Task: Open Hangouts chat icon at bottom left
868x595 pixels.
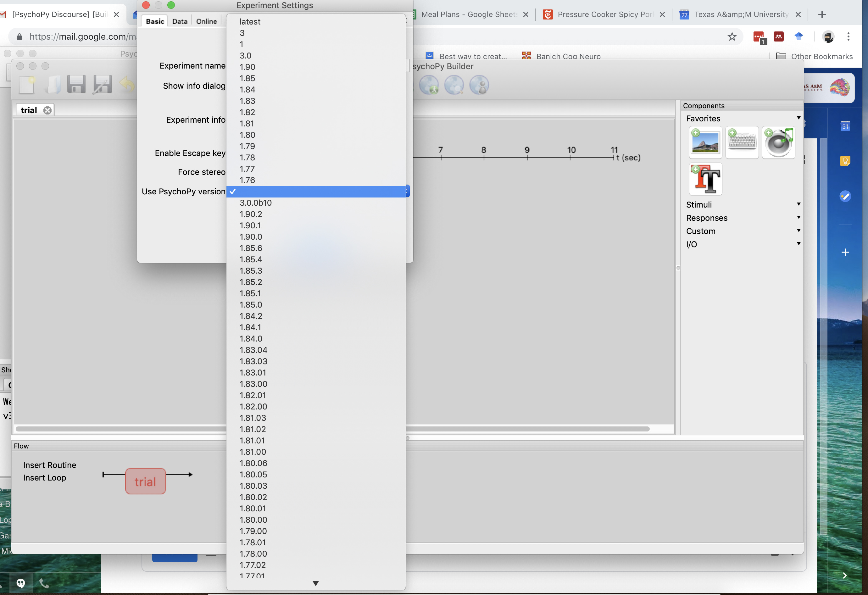Action: pos(20,583)
